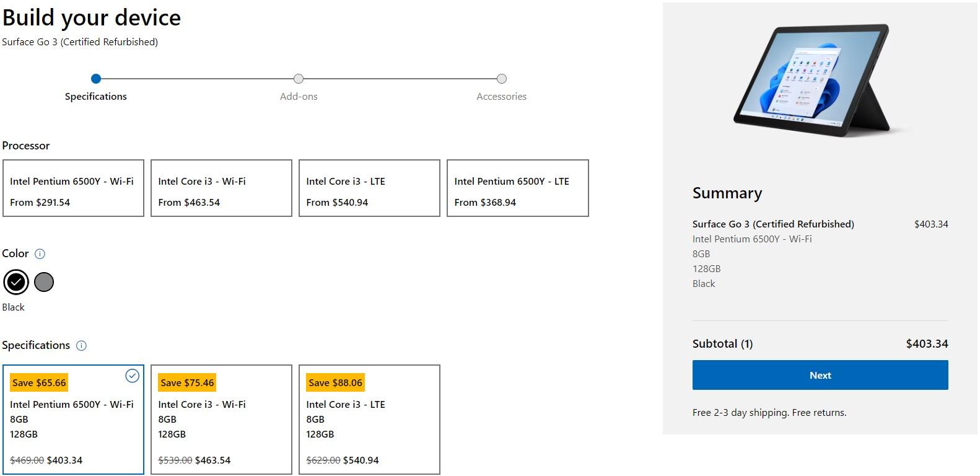Go to the Add-ons step label
The width and height of the screenshot is (980, 476).
pos(299,97)
